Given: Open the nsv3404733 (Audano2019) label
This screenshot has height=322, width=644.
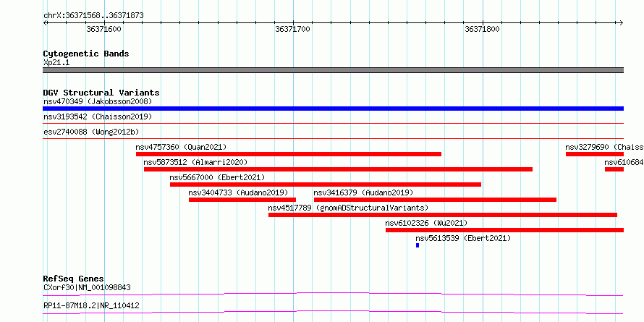Looking at the screenshot, I should [x=238, y=192].
